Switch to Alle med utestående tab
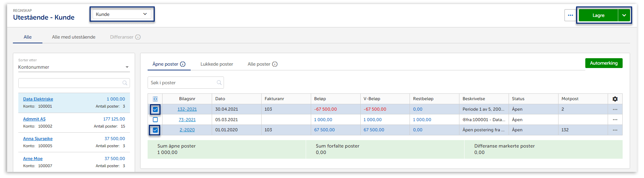 point(74,37)
